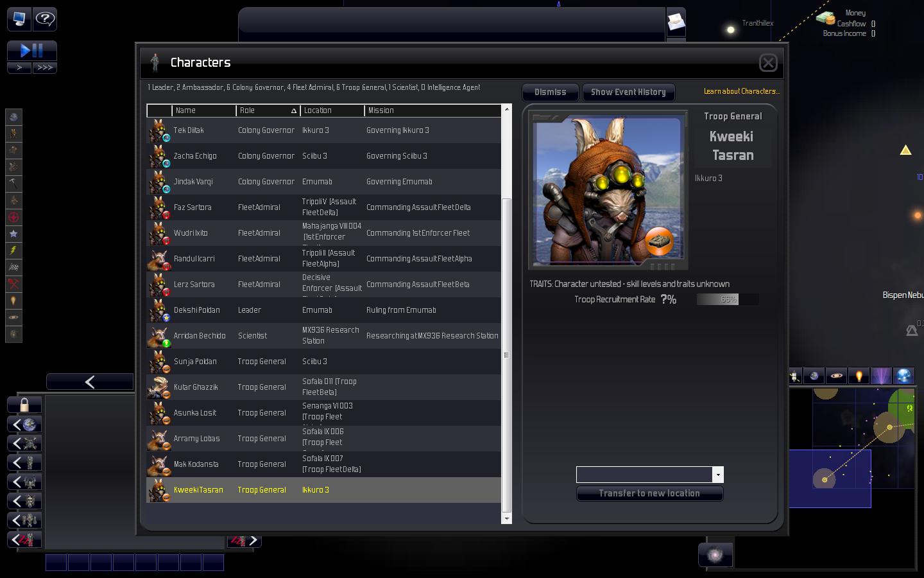
Task: Select Faz Sartora Fleet Admiral row
Action: pyautogui.click(x=323, y=207)
